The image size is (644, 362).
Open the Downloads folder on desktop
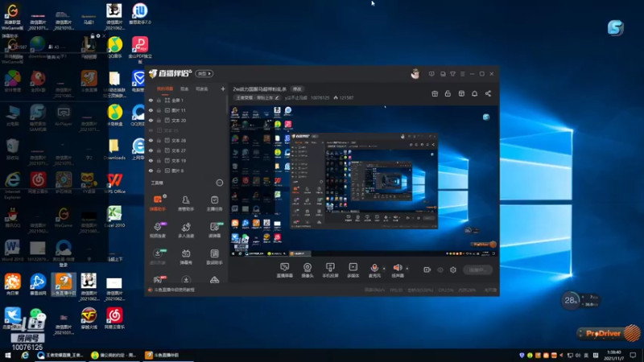(114, 150)
